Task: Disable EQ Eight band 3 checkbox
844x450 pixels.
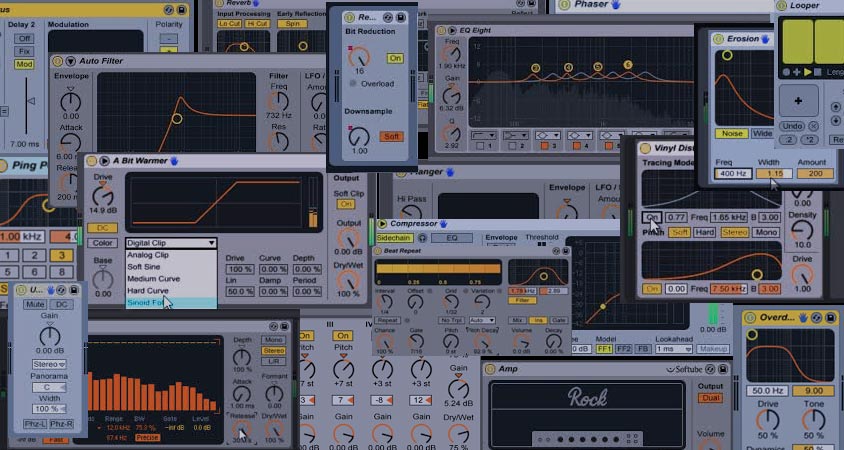Action: [x=544, y=146]
